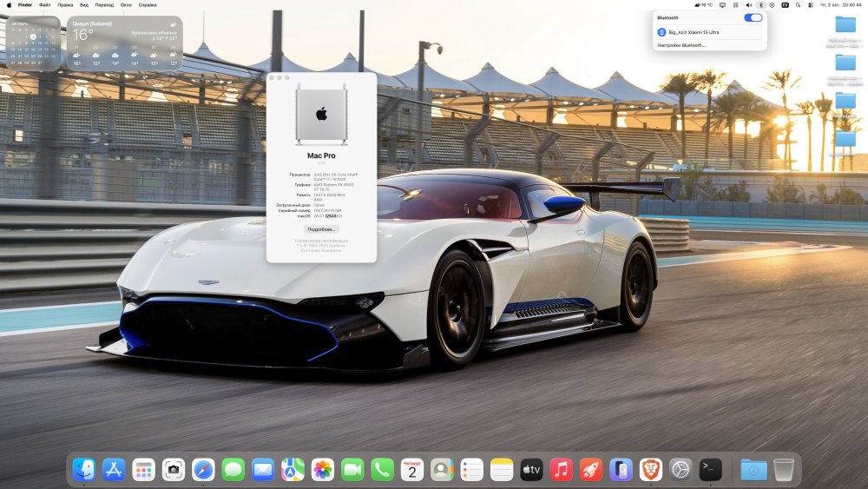The image size is (868, 489).
Task: Open the Launchpad apps grid in the Dock
Action: (x=144, y=470)
